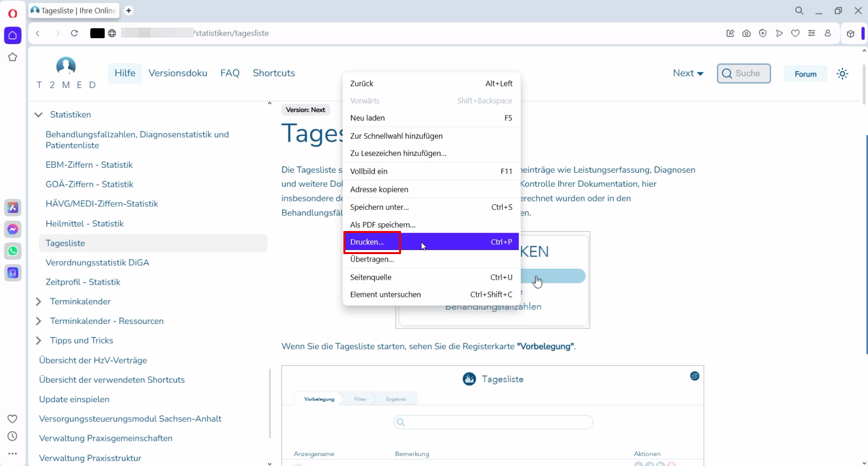Open the EBM-Ziffern - Statistik link

click(x=89, y=165)
